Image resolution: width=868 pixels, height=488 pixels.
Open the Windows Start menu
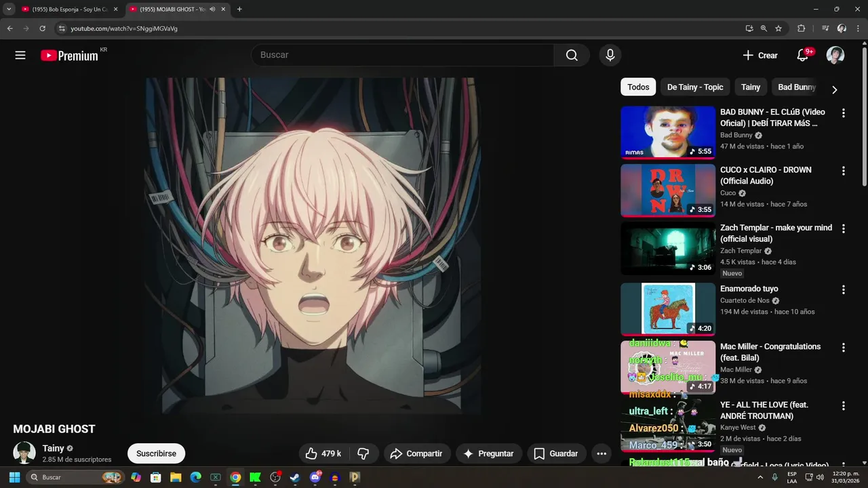(14, 477)
